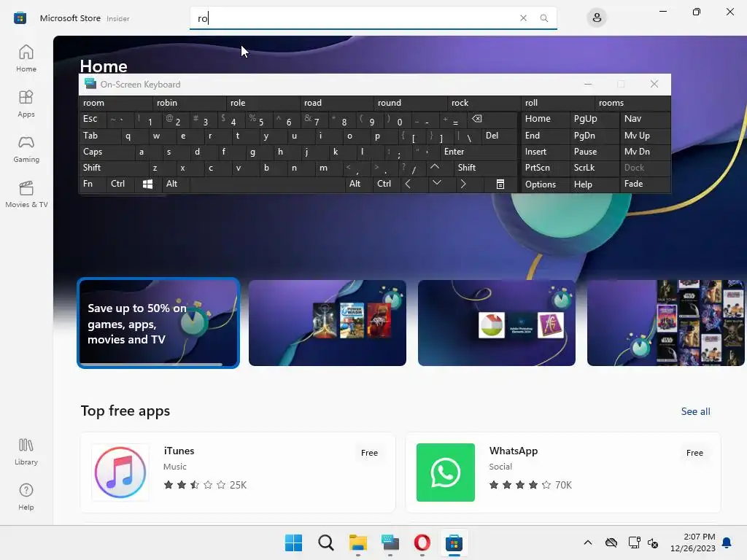Open the movies collection promo thumbnail
This screenshot has height=560, width=747.
click(665, 323)
